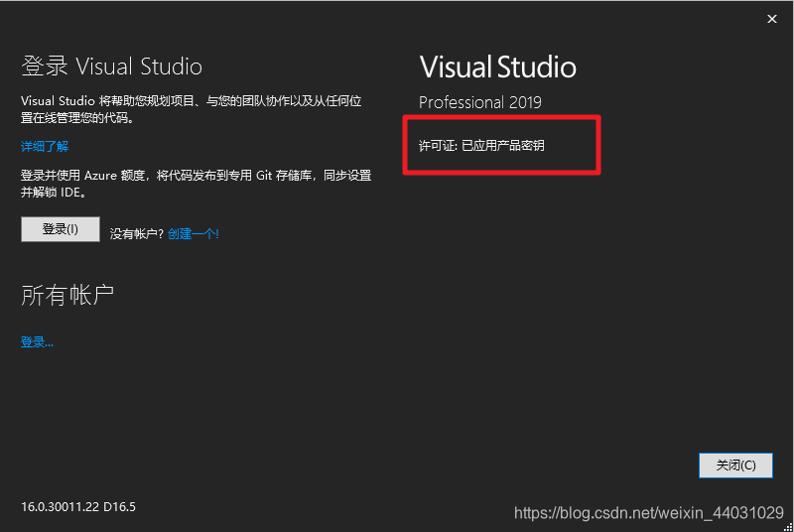Select the 许可证: 已应用产品密钥 text
The height and width of the screenshot is (532, 794).
pyautogui.click(x=481, y=146)
